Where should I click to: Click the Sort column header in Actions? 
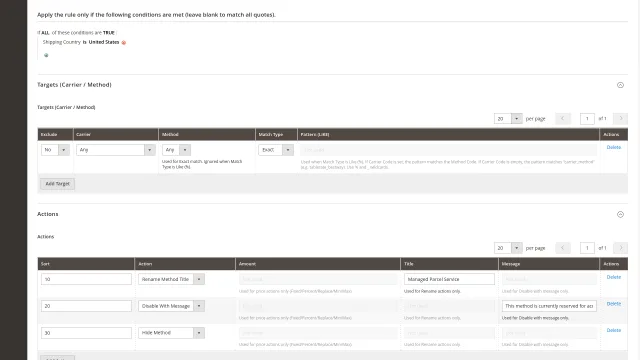86,264
